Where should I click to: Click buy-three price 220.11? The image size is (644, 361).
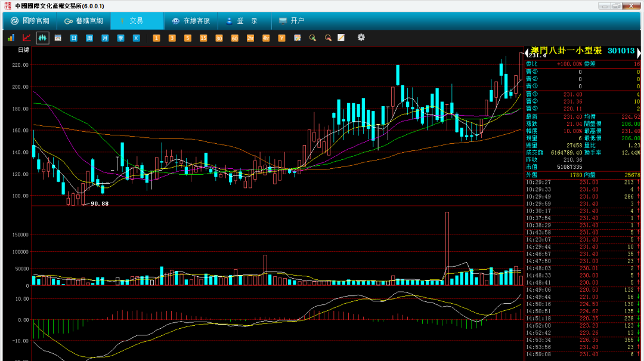click(x=572, y=109)
